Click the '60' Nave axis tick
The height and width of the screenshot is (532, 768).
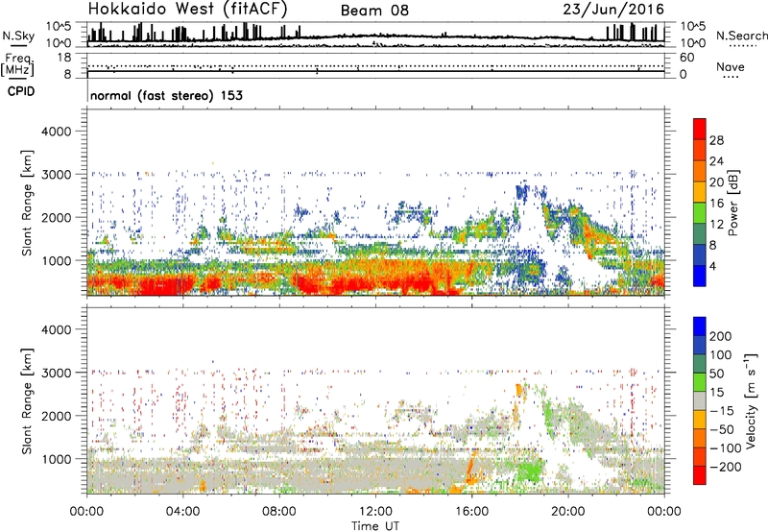pos(687,58)
